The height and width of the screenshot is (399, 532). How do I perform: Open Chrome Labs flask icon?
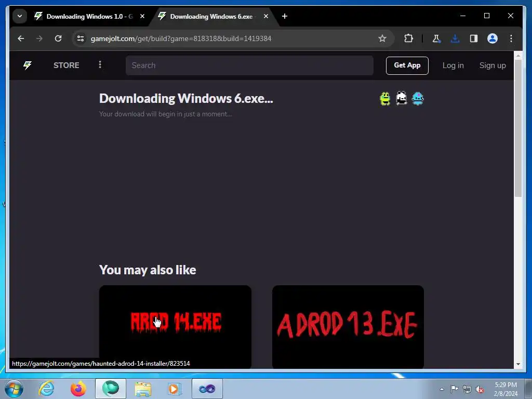pyautogui.click(x=436, y=38)
